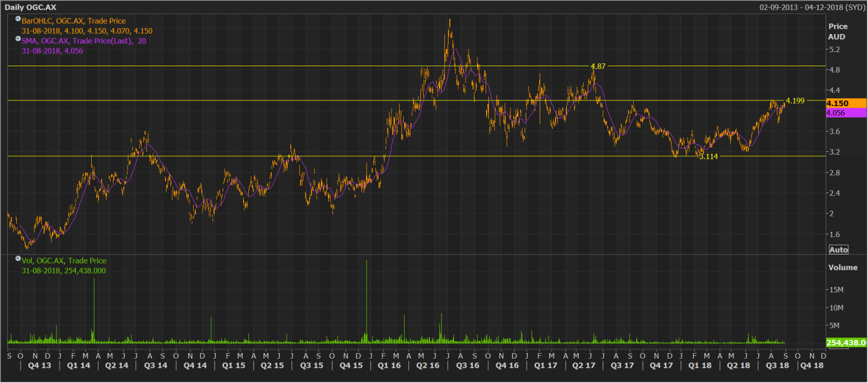The height and width of the screenshot is (383, 868).
Task: Click the Daily OGC.AX chart title
Action: coord(30,7)
